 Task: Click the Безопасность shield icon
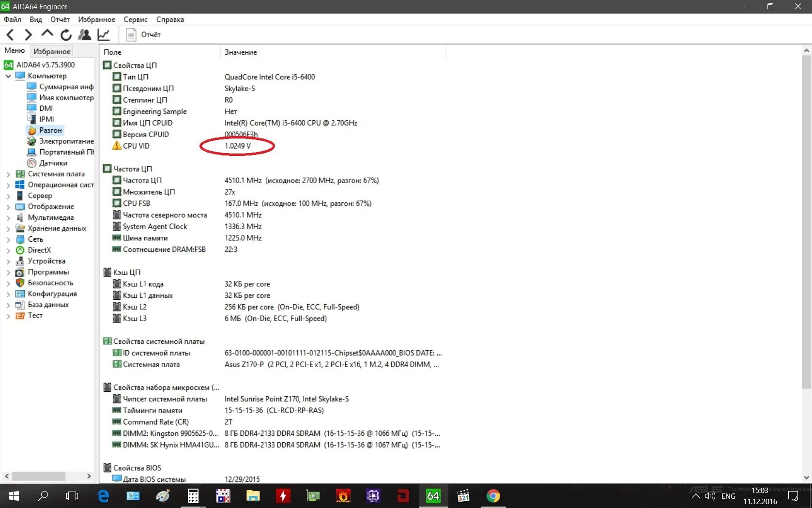(20, 283)
